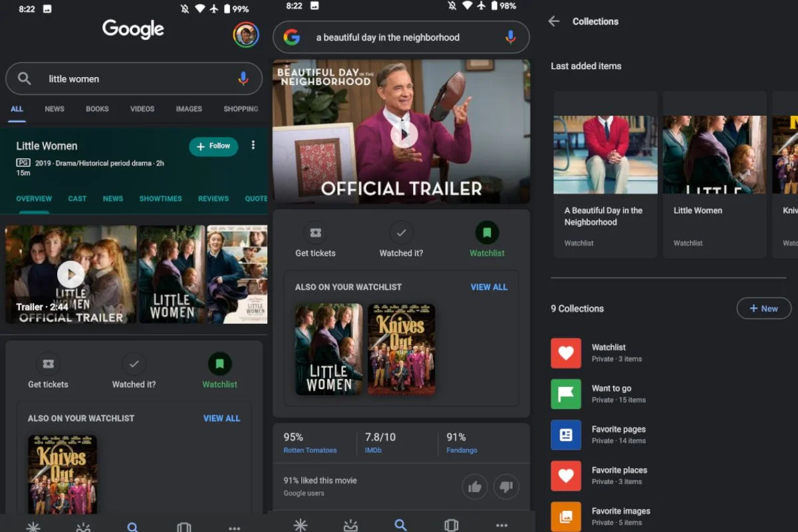Screen dimensions: 798x532
Task: Toggle Watchlist bookmark for Little Women
Action: (x=219, y=364)
